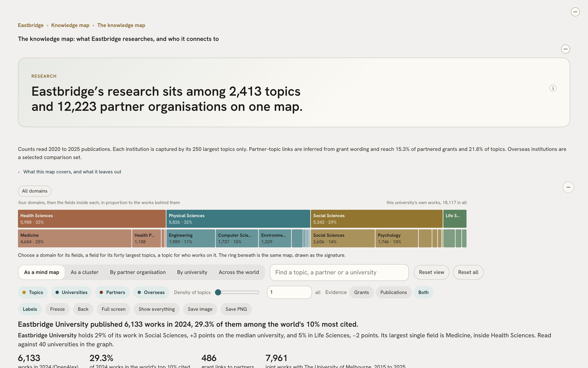Select the Life Sciences domain block

[x=455, y=219]
